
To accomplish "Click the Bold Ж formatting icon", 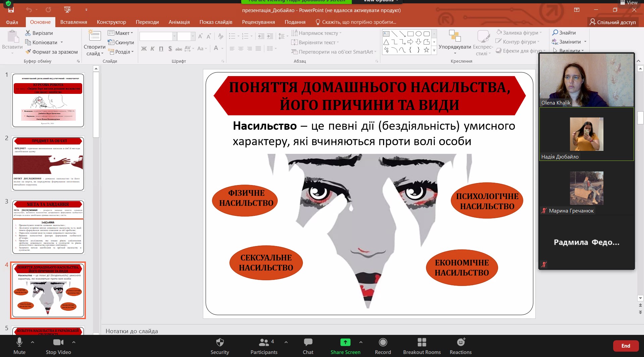I will coord(144,49).
